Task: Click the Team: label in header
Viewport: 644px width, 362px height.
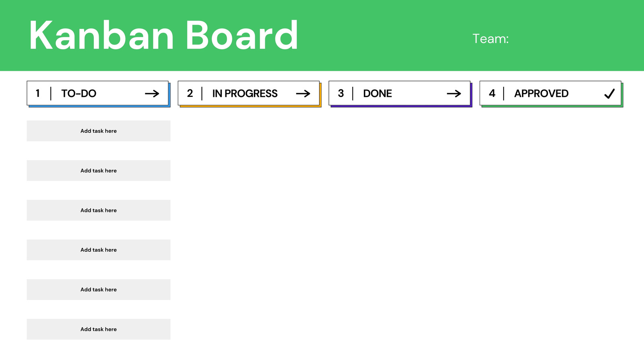Action: pyautogui.click(x=491, y=39)
